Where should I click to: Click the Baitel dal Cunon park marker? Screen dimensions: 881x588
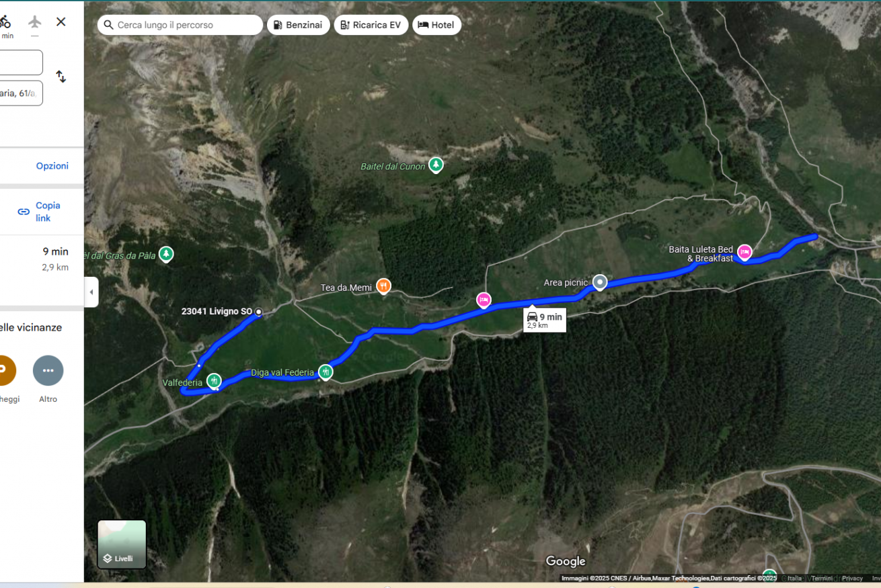[436, 164]
